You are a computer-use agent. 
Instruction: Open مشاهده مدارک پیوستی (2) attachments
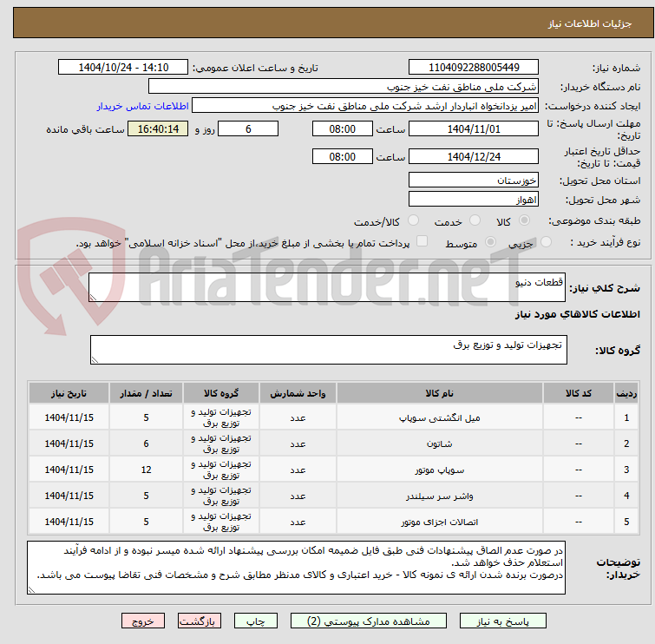[x=369, y=621]
